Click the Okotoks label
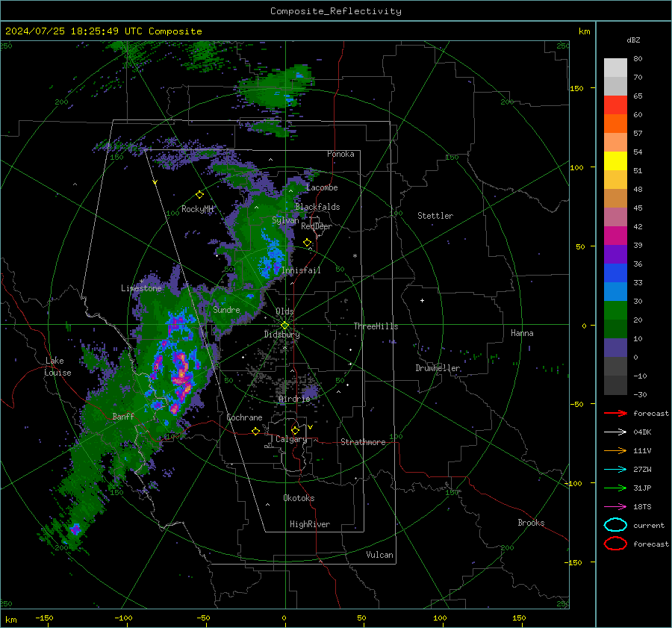This screenshot has width=672, height=628. [299, 498]
